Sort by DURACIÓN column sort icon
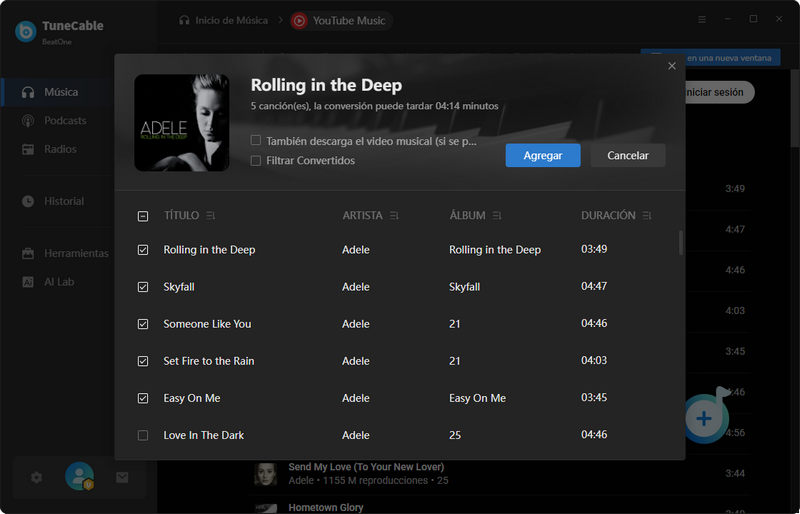Screen dimensions: 800x514 pos(647,216)
